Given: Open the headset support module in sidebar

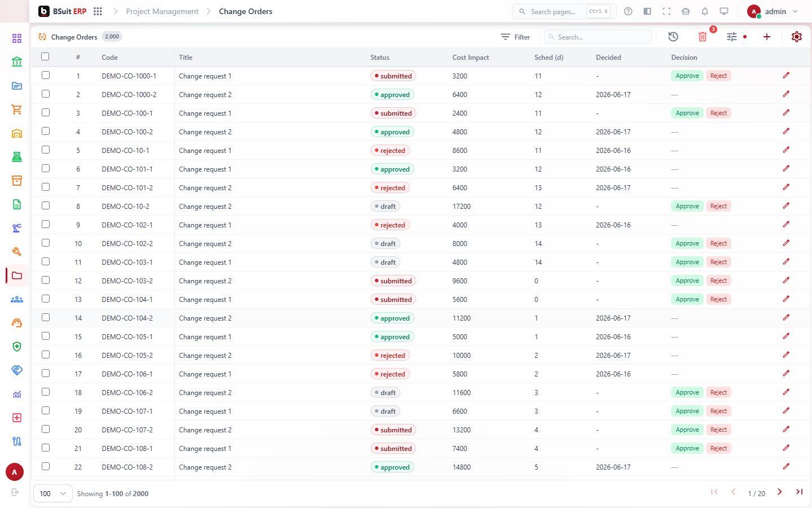Looking at the screenshot, I should coord(17,323).
